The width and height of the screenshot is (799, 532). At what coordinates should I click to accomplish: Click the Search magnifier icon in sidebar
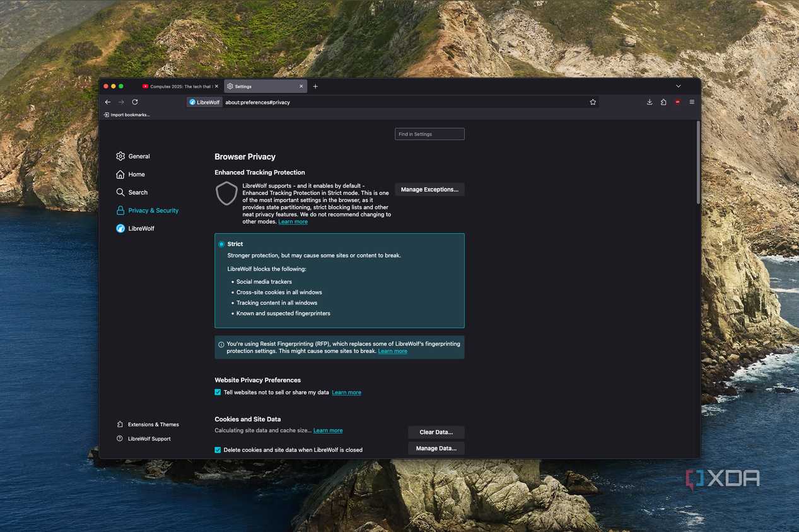[x=120, y=192]
